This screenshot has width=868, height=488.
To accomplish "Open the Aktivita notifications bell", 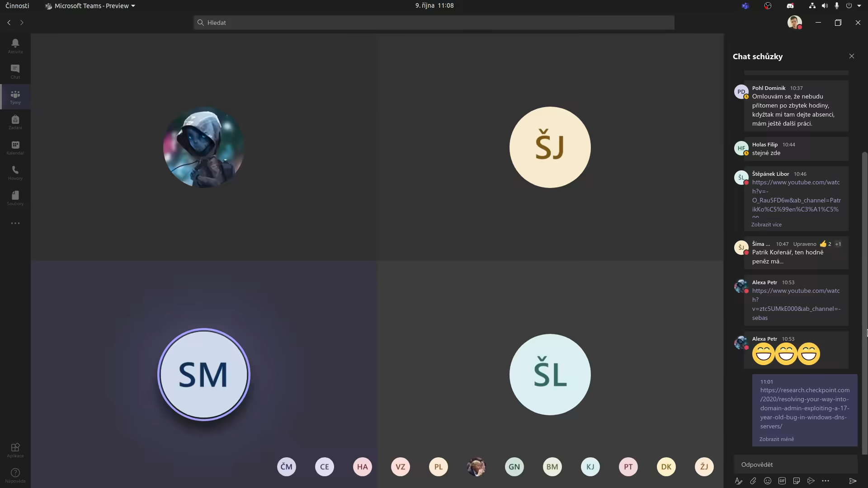I will click(x=15, y=46).
